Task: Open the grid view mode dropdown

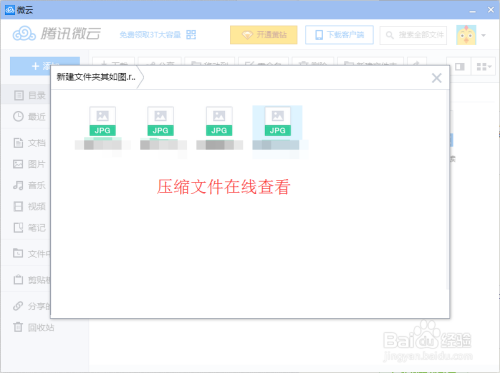Action: (484, 67)
